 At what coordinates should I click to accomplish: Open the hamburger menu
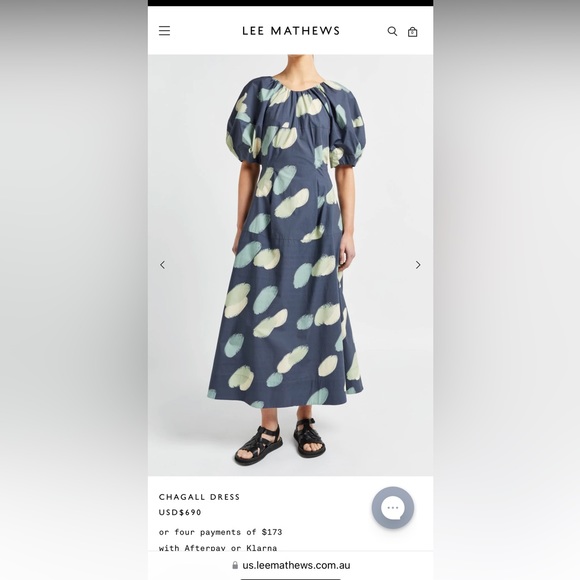point(165,31)
